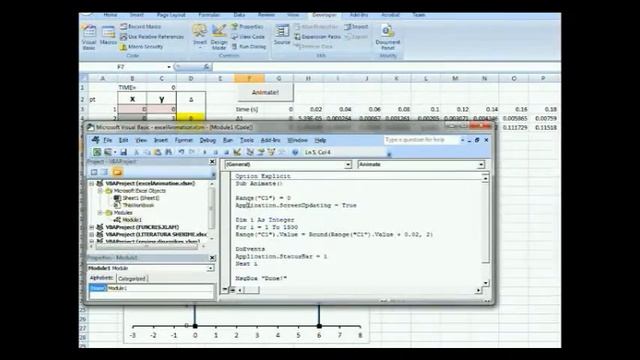Screen dimensions: 640x360
Task: Click Record Macro in the Code group
Action: [141, 27]
